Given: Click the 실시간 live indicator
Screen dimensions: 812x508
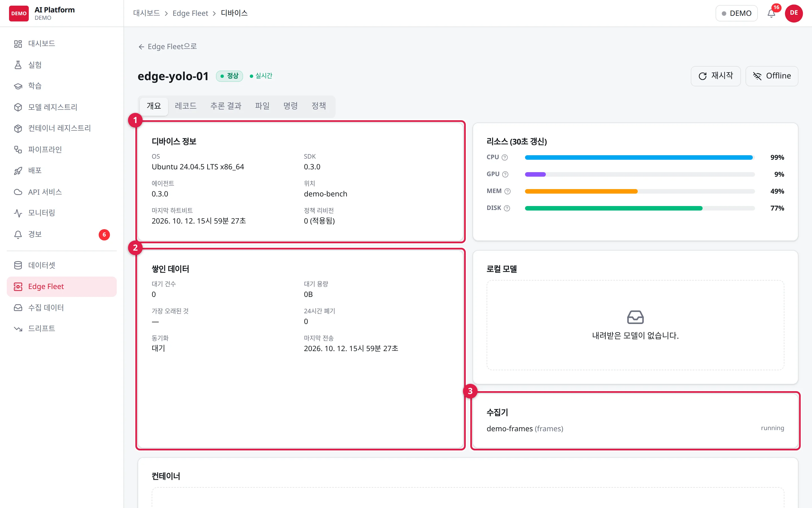Looking at the screenshot, I should pyautogui.click(x=261, y=76).
